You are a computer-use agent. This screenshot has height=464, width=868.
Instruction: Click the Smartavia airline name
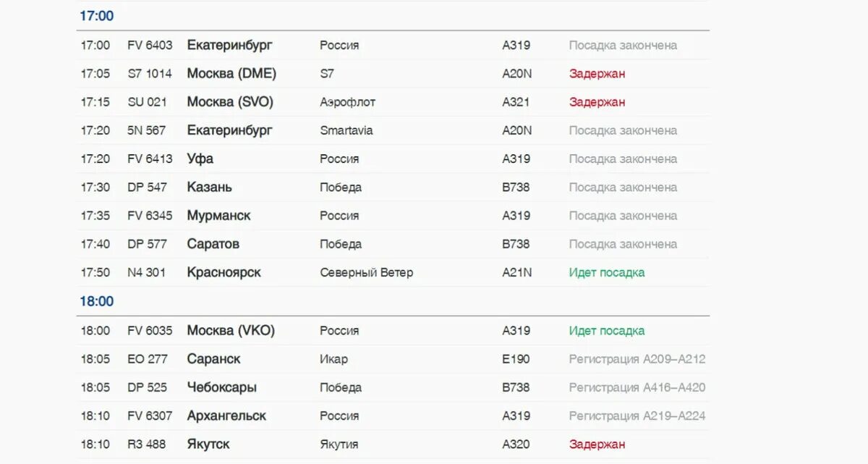pyautogui.click(x=346, y=130)
